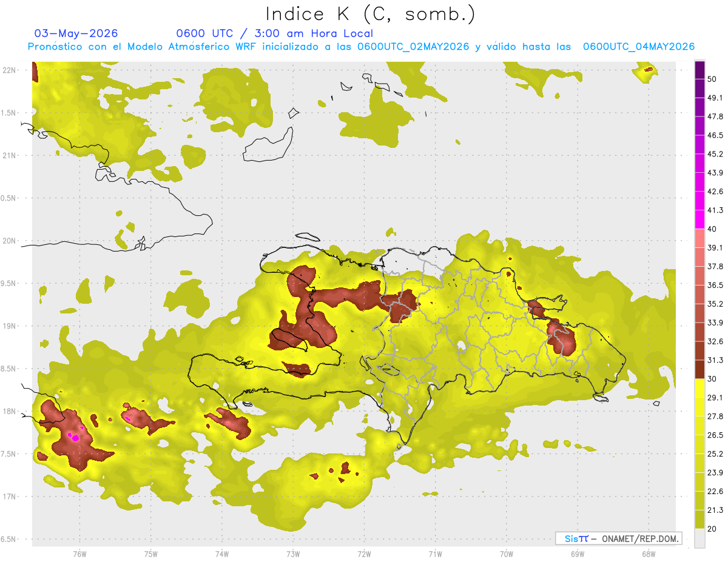
Task: Click the 0600UTC_02MAY2026 initialization text
Action: pyautogui.click(x=413, y=47)
